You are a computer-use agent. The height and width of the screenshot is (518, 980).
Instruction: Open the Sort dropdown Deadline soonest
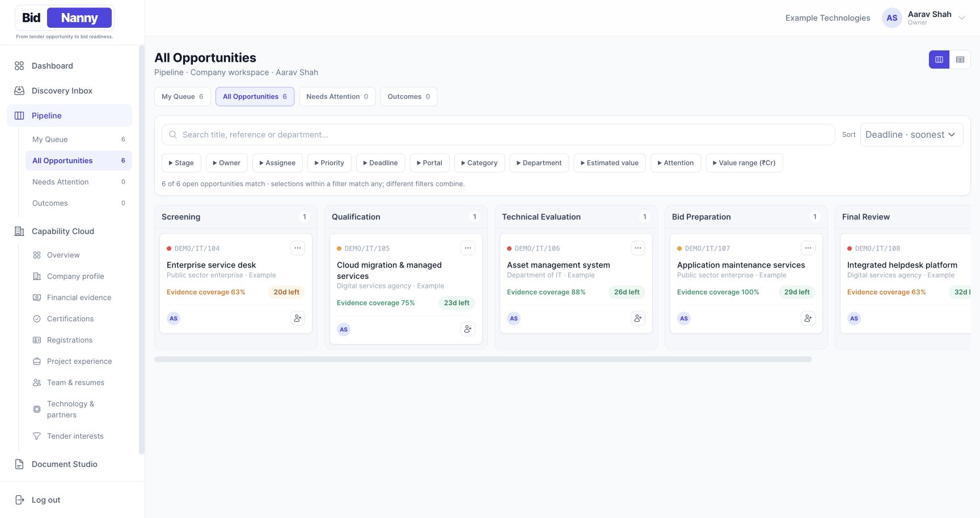pos(911,135)
